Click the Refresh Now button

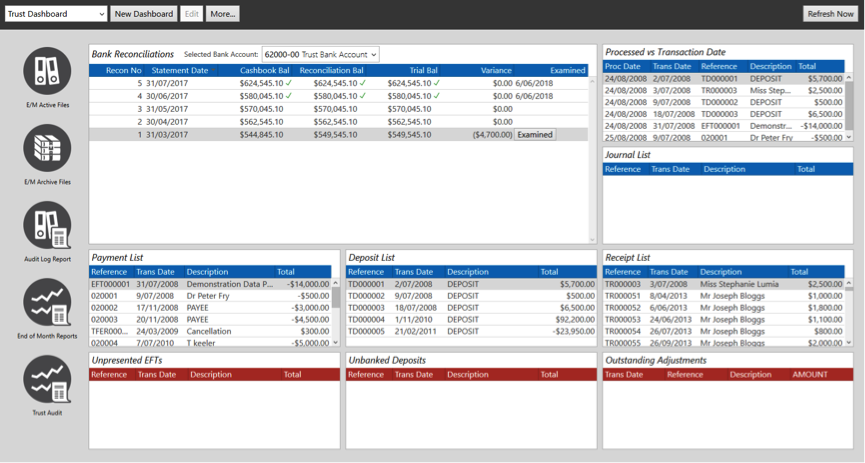pos(830,14)
